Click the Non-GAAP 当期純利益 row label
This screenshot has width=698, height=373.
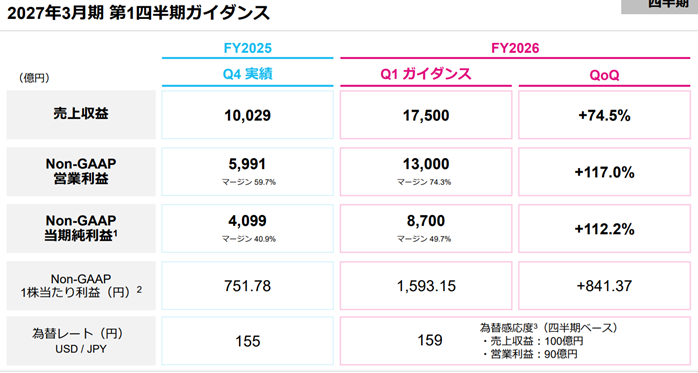81,228
